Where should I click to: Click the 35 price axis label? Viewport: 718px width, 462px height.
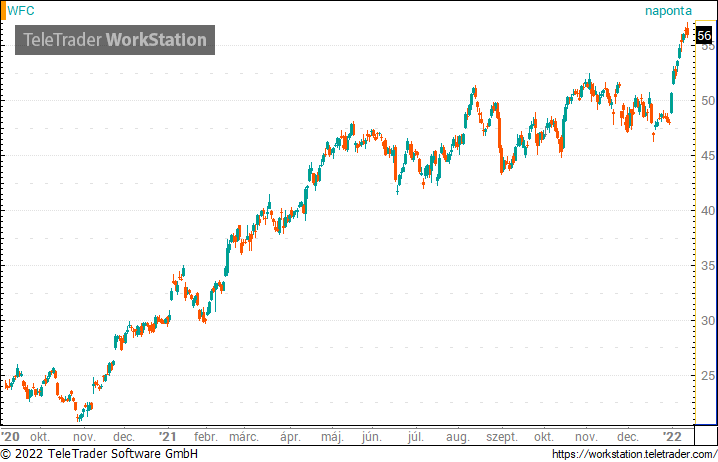(708, 266)
